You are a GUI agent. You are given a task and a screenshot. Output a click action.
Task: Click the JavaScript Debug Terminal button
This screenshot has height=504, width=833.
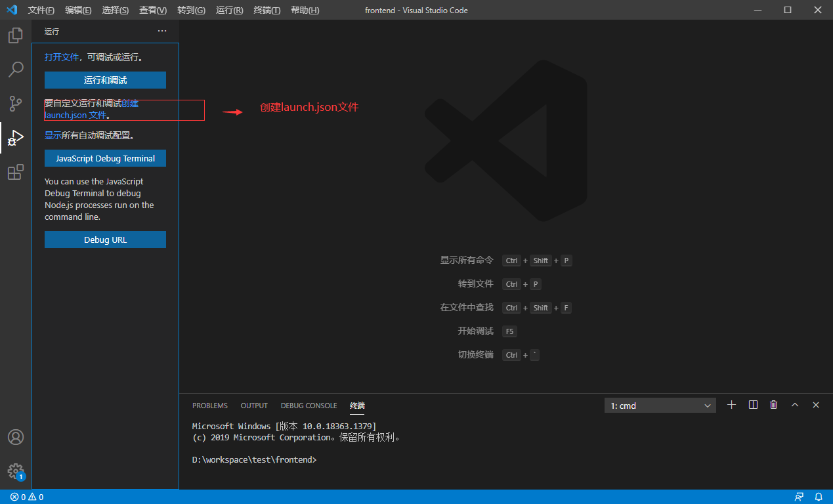tap(105, 158)
